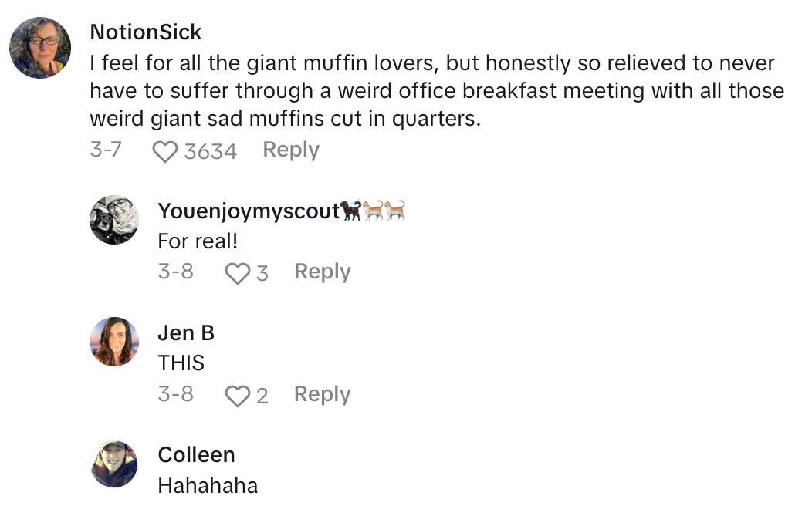Open the Youenjoymyscout username link
812x506 pixels.
249,211
